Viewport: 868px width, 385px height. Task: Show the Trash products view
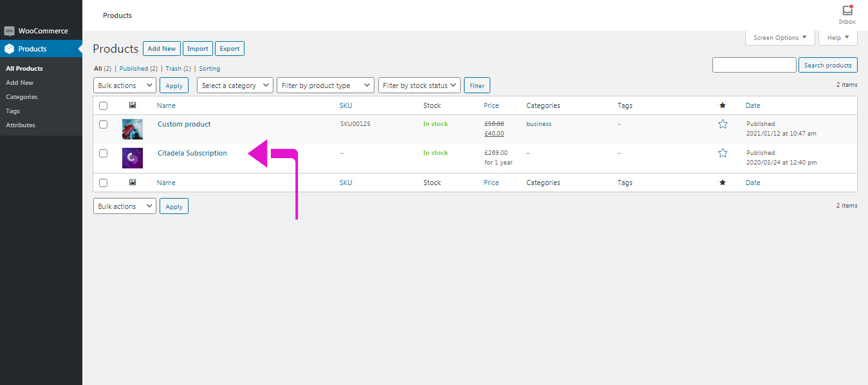174,69
